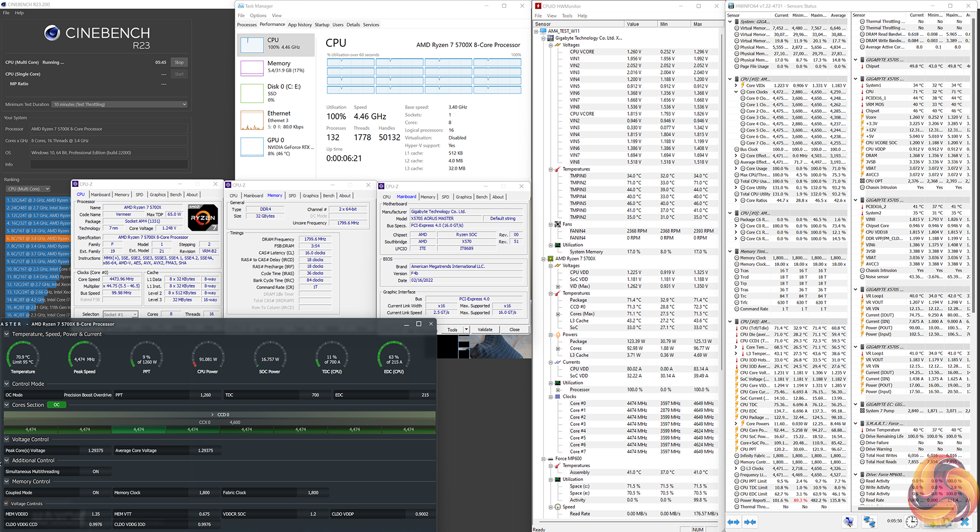
Task: Click HWiNFO expand columns arrows icon
Action: [733, 522]
